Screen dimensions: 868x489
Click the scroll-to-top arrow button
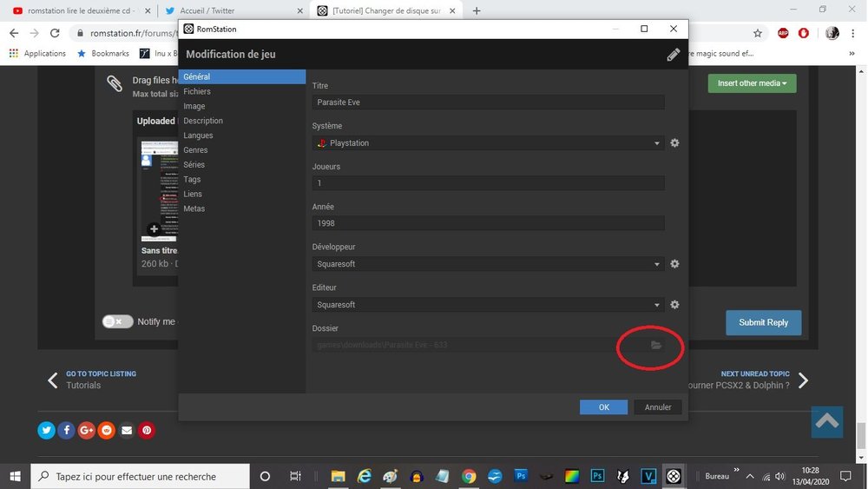(827, 422)
